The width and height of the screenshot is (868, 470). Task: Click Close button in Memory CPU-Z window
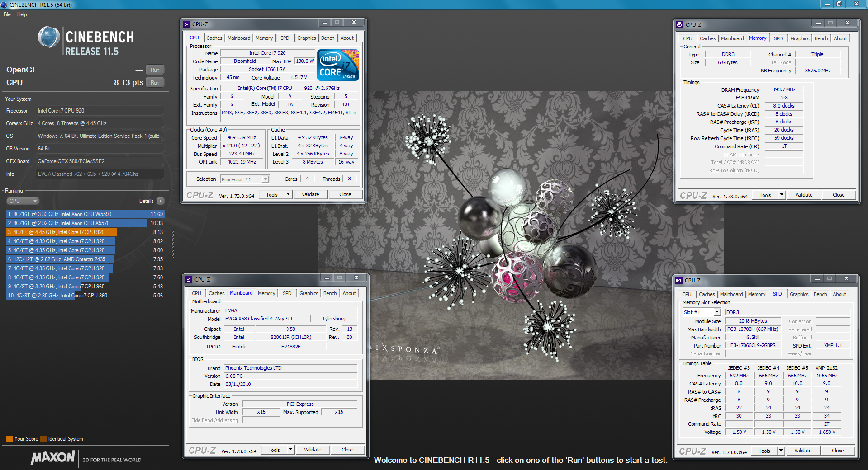point(839,195)
